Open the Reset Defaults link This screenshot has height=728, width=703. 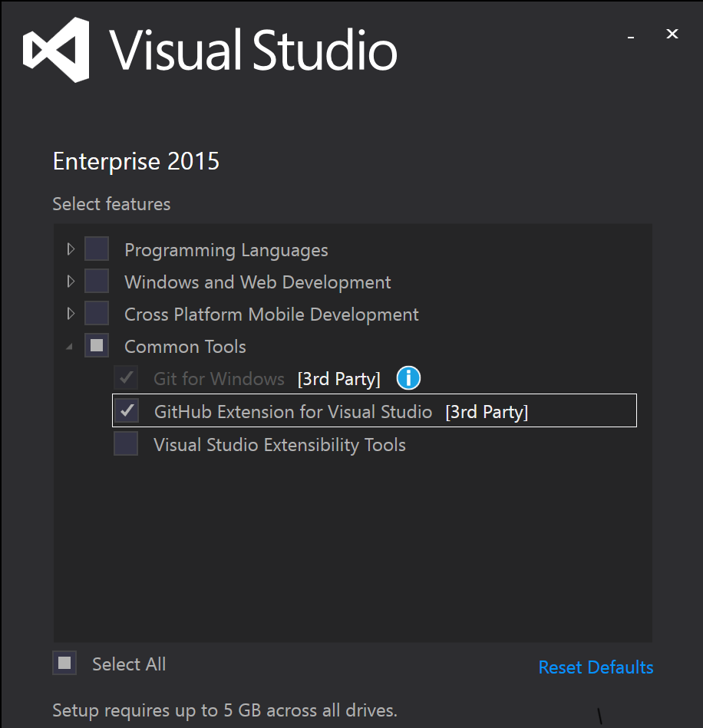point(596,667)
